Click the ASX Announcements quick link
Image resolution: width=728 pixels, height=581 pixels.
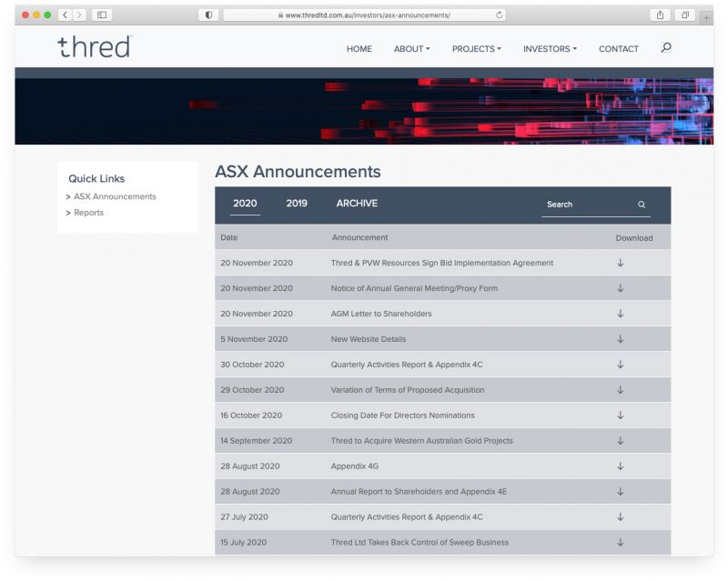[x=115, y=196]
